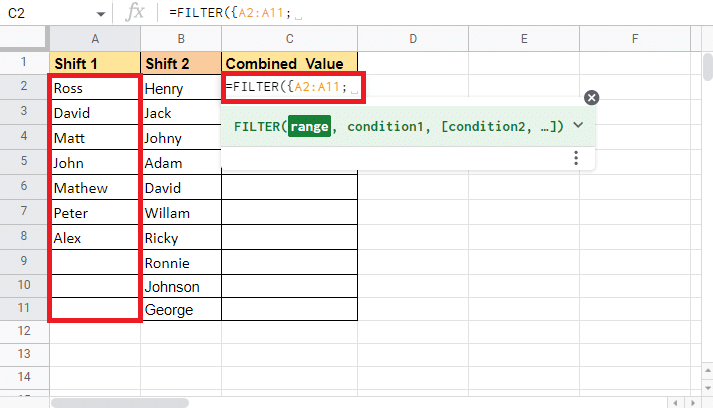
Task: Select row 5 header
Action: tap(24, 161)
